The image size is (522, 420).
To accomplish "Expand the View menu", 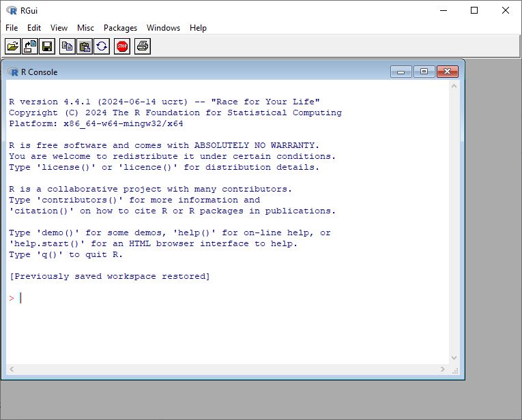I will click(x=59, y=28).
